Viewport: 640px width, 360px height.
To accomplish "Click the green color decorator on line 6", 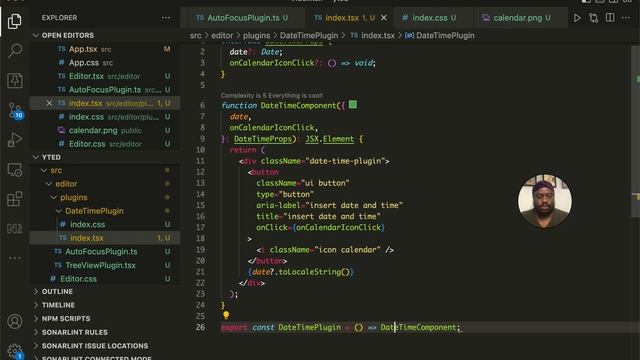I will [353, 105].
